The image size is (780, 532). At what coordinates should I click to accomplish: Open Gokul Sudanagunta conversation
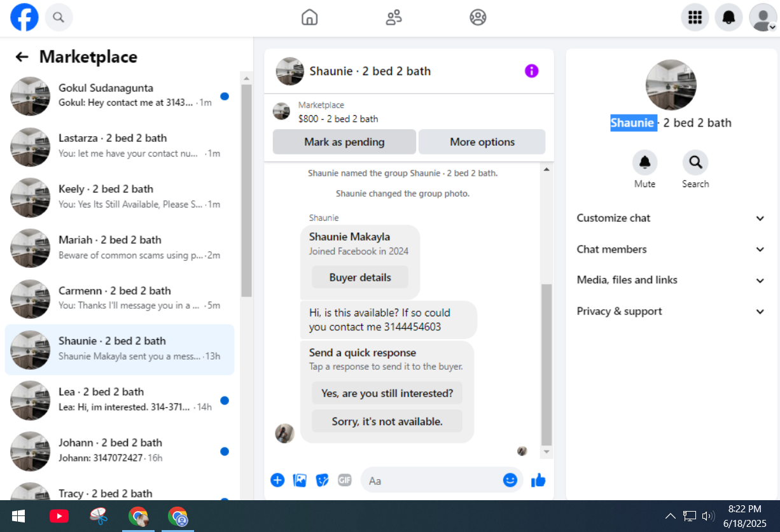click(x=120, y=96)
